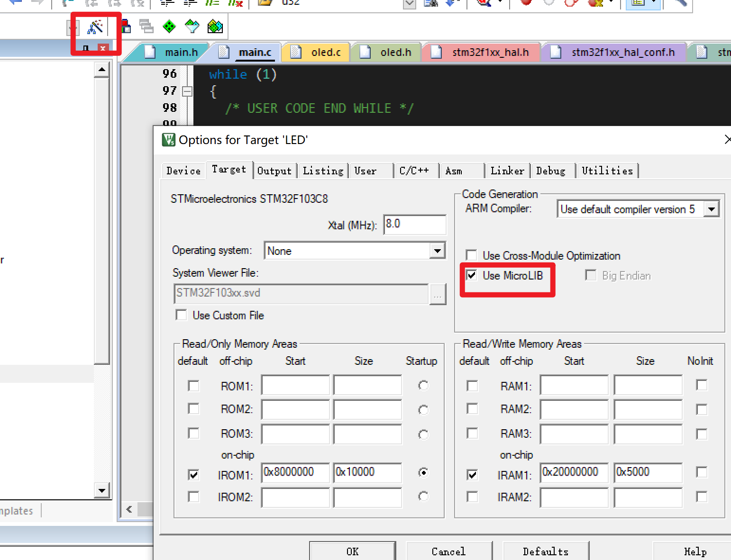
Task: Click the Manage Project Items icon
Action: 126,26
